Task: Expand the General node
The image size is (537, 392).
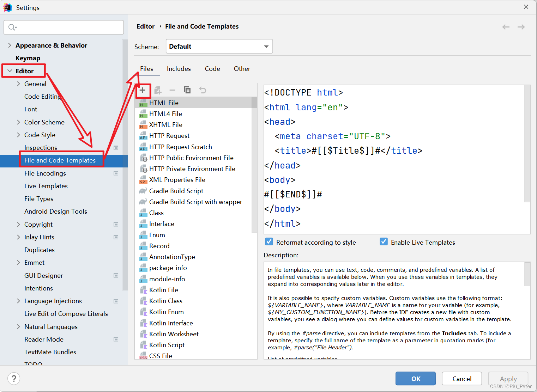Action: [x=18, y=84]
